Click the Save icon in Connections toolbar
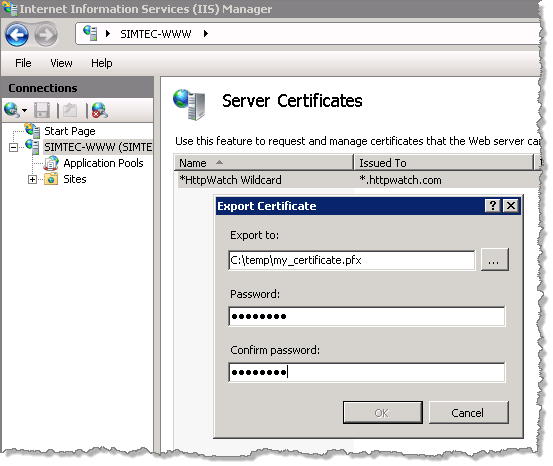Image resolution: width=553 pixels, height=466 pixels. [x=42, y=110]
